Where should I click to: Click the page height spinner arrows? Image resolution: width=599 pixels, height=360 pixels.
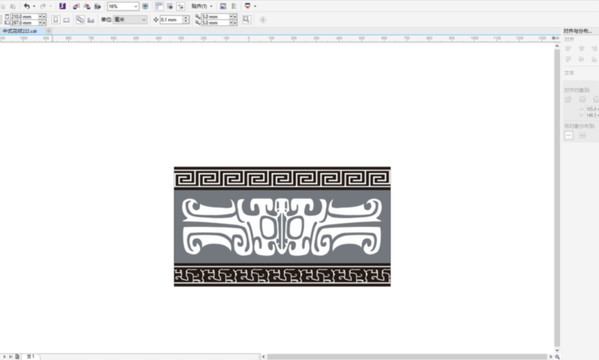42,23
